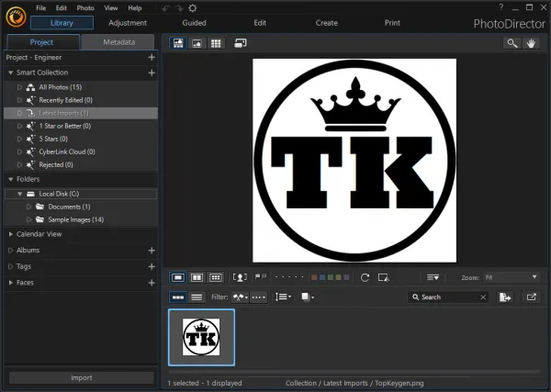Open the Filter by rating dropdown
Viewport: 551px width, 392px height.
point(259,297)
